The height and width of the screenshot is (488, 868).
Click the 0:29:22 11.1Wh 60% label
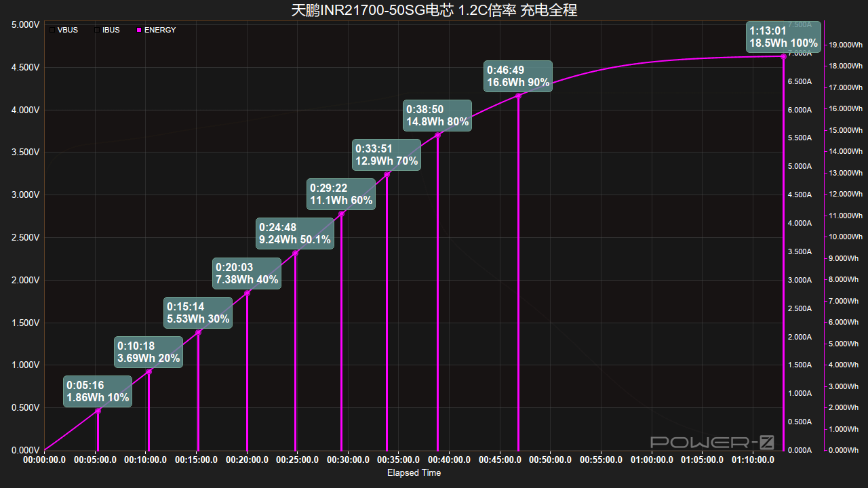pyautogui.click(x=341, y=195)
